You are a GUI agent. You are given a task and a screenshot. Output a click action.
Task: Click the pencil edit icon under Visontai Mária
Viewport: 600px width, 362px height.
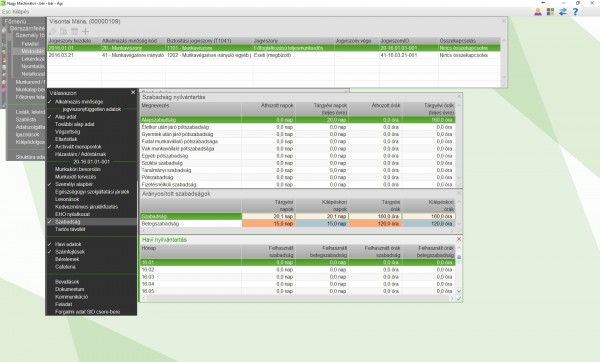[x=53, y=31]
